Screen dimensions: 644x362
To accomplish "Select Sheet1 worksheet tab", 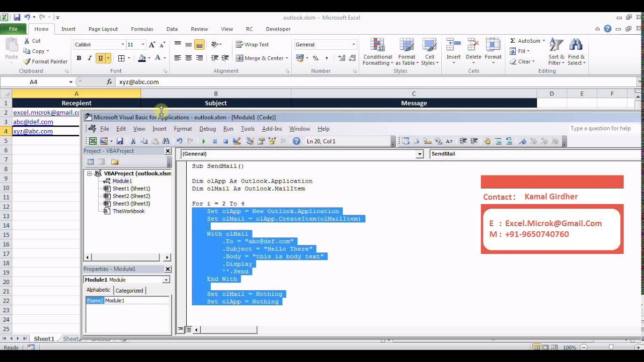I will (x=44, y=339).
